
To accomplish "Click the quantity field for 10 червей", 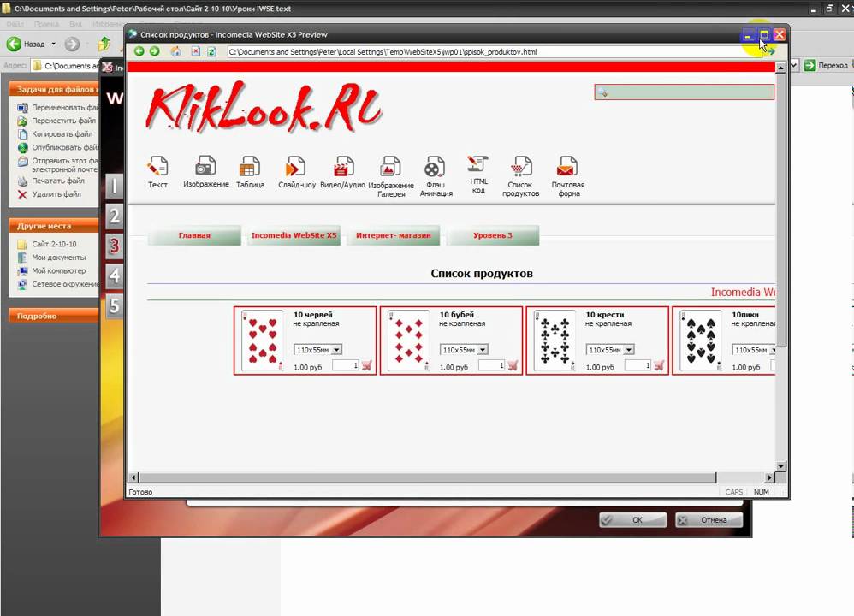I will pos(346,365).
